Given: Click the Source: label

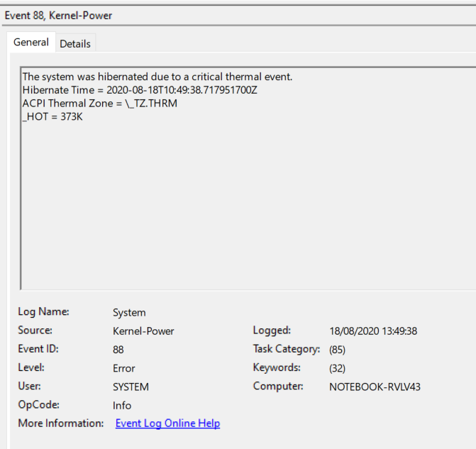Looking at the screenshot, I should [35, 331].
